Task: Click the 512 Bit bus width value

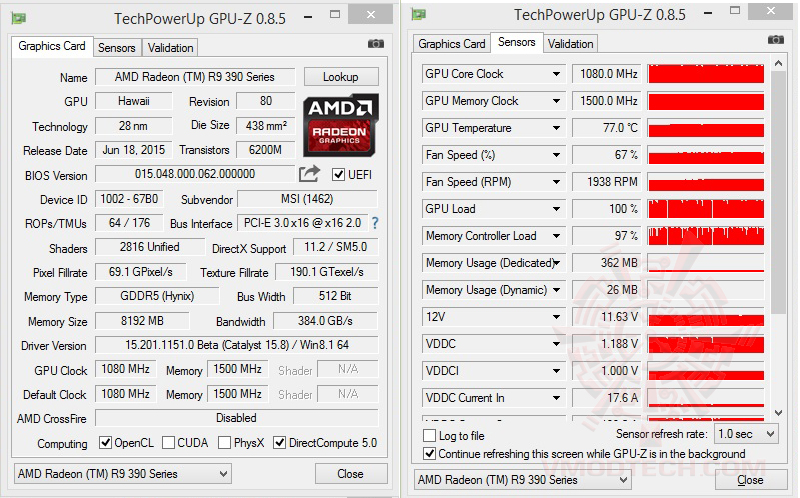Action: coord(335,296)
